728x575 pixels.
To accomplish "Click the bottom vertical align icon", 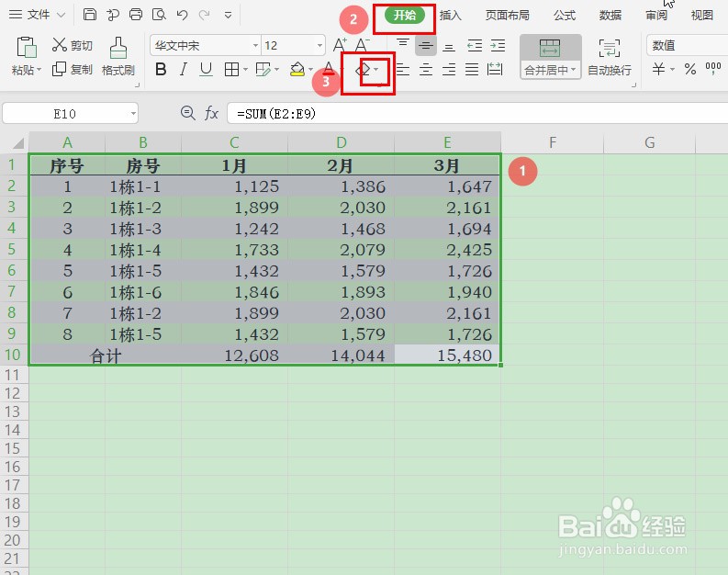I will (x=449, y=45).
